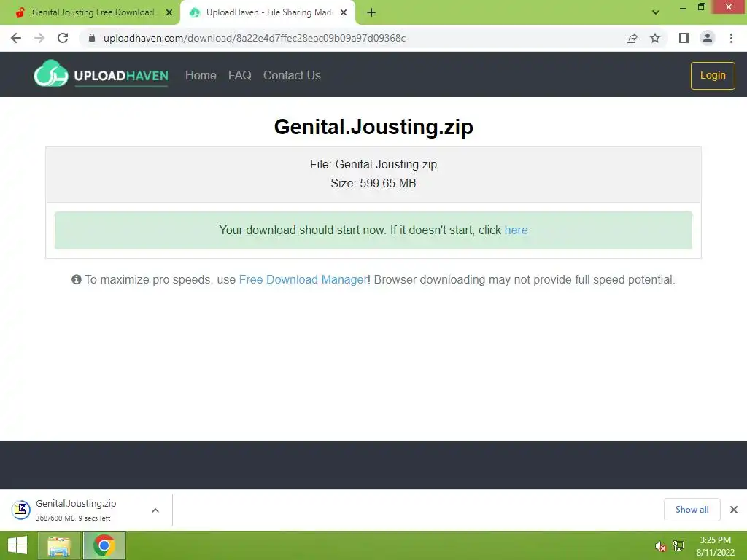Screen dimensions: 747x560
Task: Expand the tab search chevron
Action: 656,12
